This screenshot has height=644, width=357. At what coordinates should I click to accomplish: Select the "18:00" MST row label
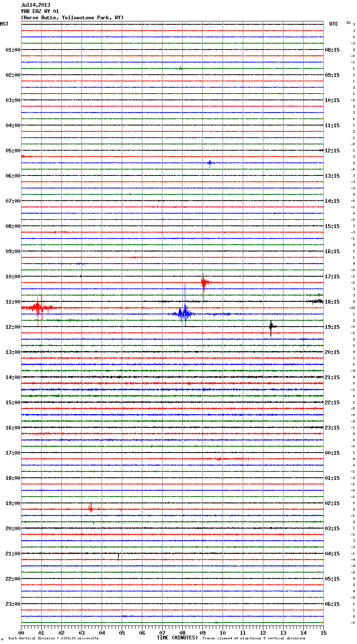13,478
